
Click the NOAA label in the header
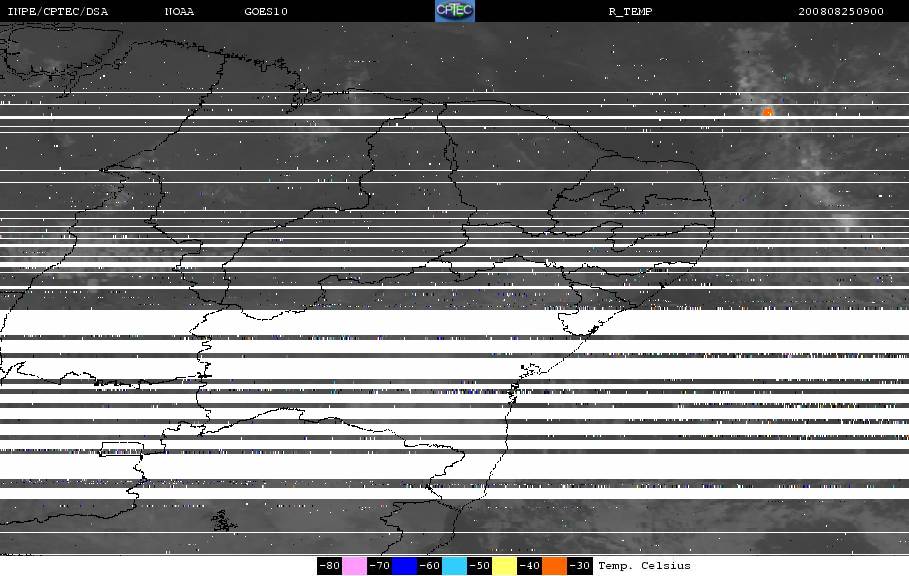click(x=179, y=11)
